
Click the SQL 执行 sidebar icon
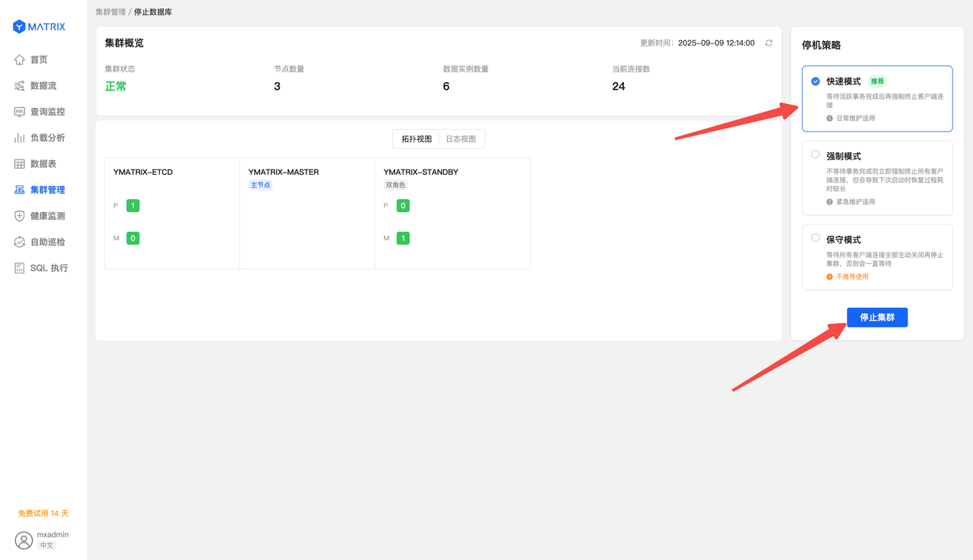click(x=20, y=267)
